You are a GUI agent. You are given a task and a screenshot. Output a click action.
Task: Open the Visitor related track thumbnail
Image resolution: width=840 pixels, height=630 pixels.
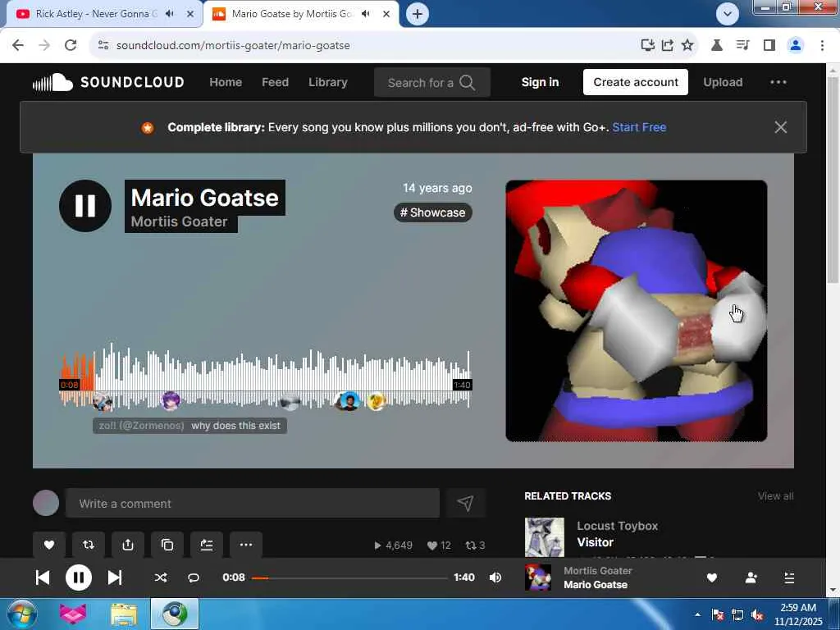point(545,537)
